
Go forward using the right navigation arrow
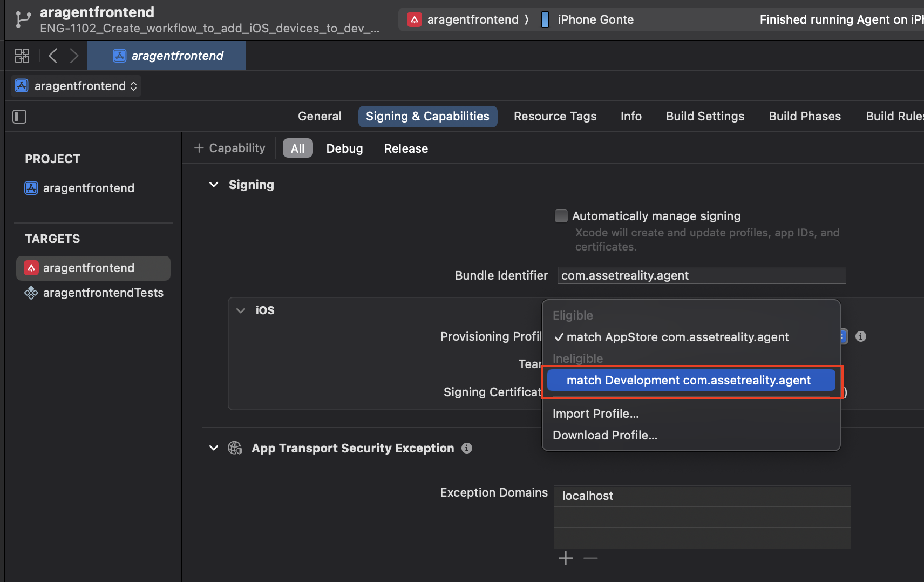click(74, 56)
